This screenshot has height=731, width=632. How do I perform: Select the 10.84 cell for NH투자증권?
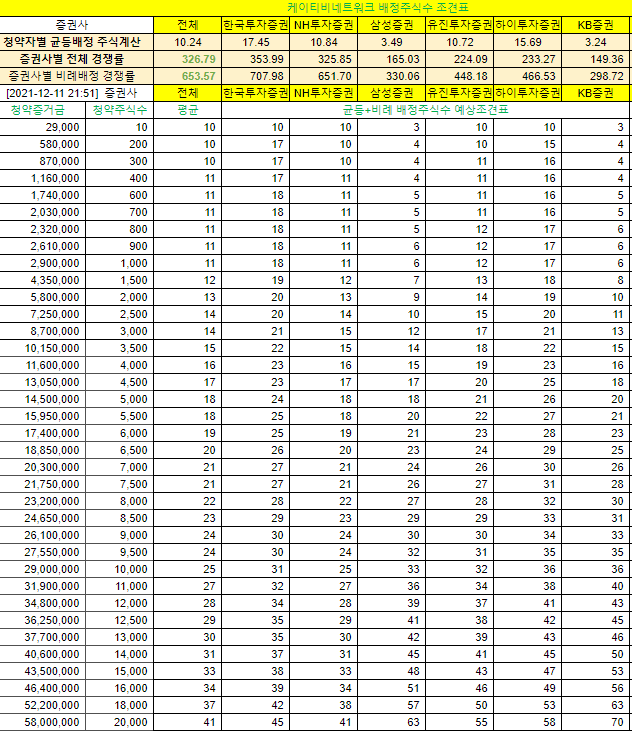(323, 42)
